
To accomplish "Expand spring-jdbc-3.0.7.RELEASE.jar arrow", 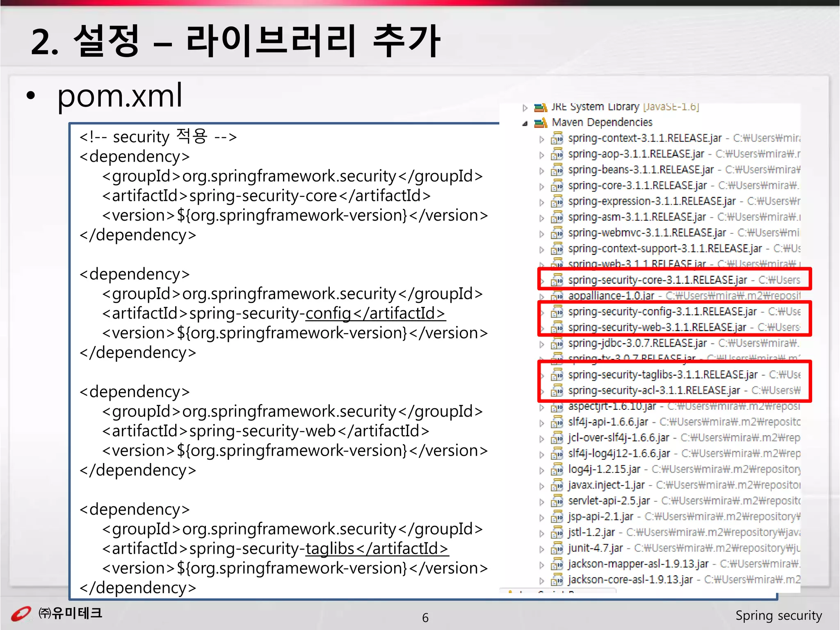I will click(x=542, y=345).
